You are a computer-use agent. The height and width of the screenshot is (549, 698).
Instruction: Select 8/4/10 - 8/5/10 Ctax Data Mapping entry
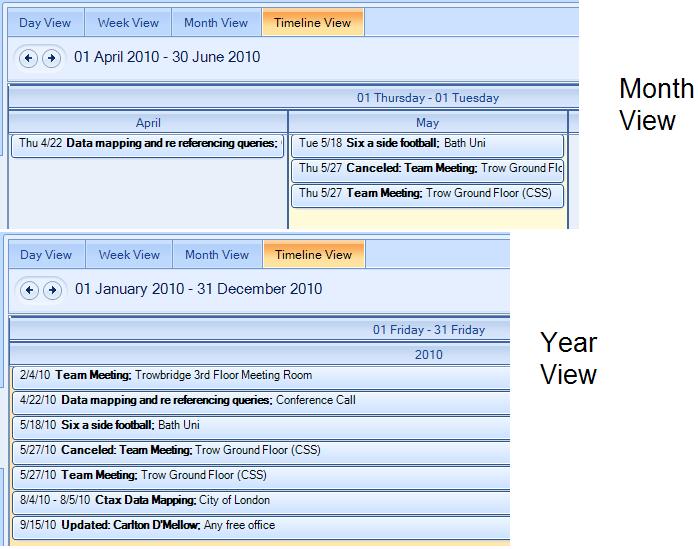click(x=261, y=502)
